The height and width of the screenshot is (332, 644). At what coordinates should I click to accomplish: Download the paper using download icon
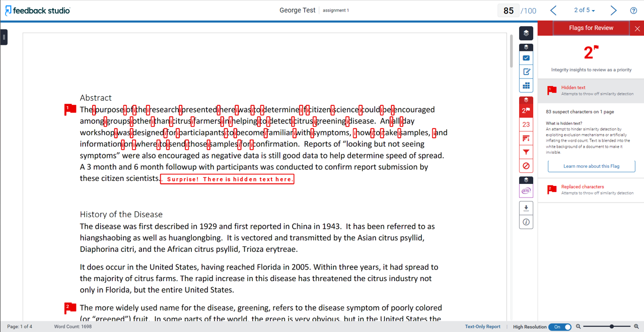coord(526,208)
